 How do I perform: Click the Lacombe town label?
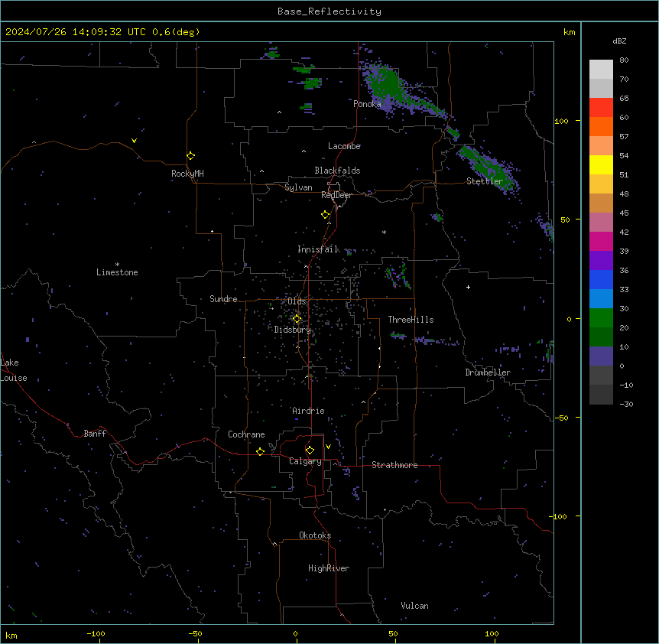(x=344, y=146)
